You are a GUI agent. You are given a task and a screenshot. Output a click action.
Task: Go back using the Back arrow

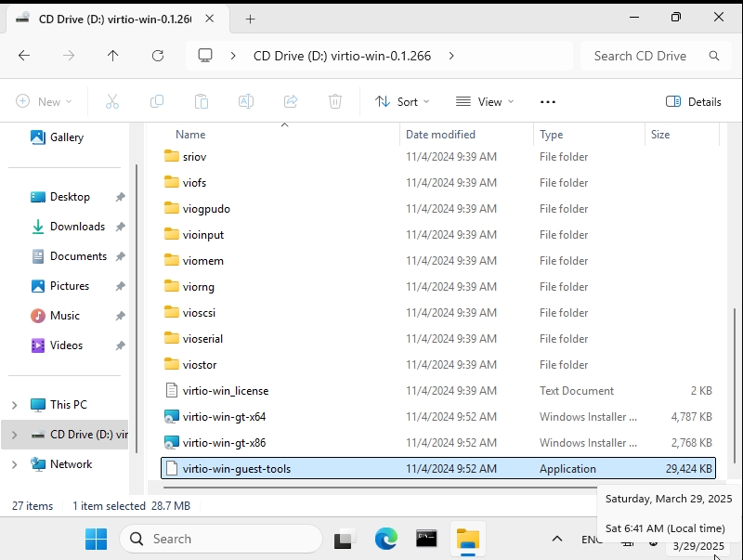pos(24,56)
